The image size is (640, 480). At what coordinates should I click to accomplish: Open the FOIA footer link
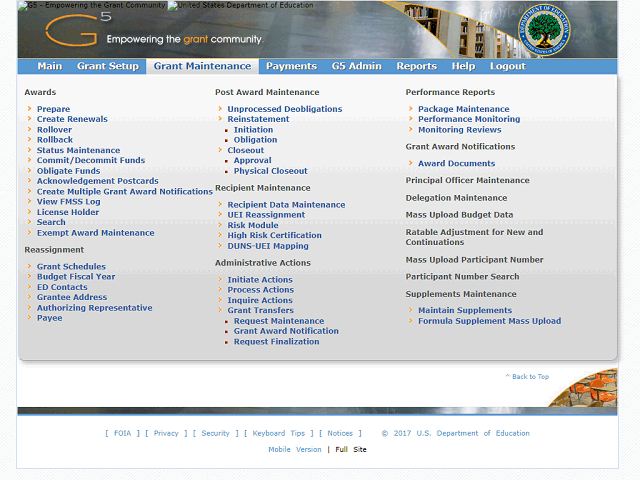coord(122,433)
